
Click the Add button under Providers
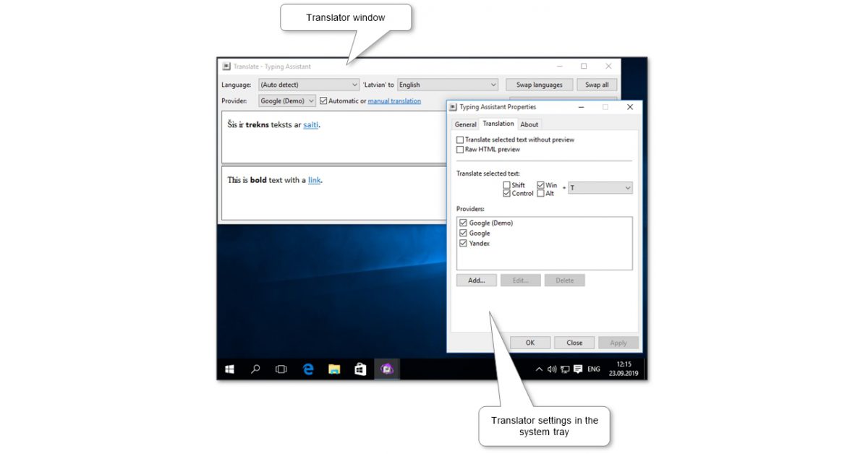(x=476, y=280)
